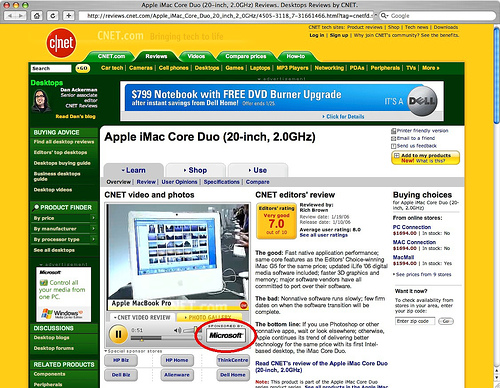The width and height of the screenshot is (500, 388).
Task: Click the ThinkCentre sponsor store button
Action: click(233, 360)
